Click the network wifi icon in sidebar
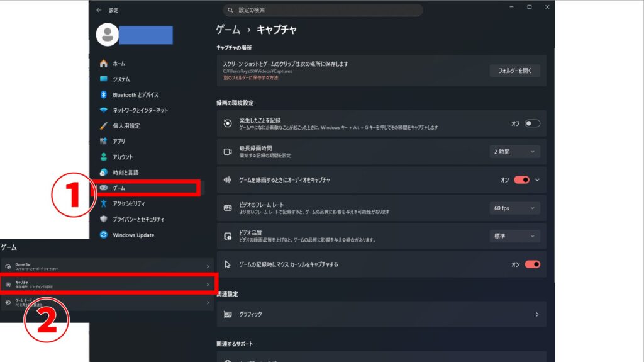This screenshot has width=644, height=362. click(104, 110)
